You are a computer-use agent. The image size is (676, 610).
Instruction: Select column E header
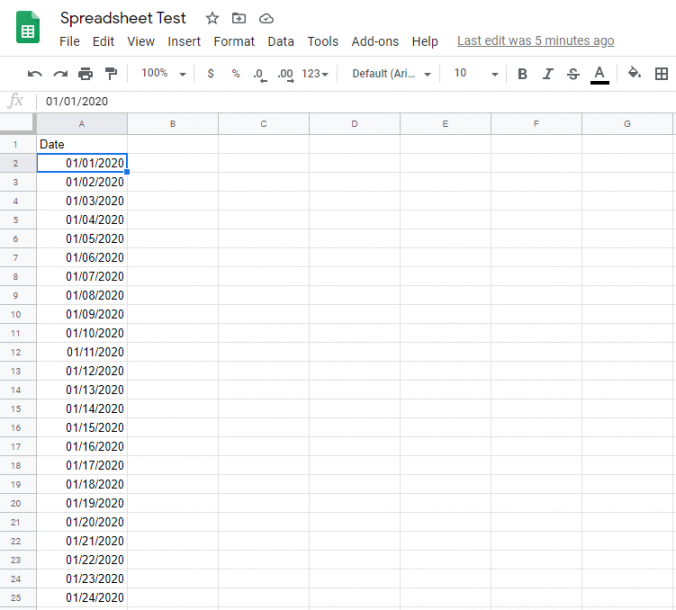pyautogui.click(x=445, y=124)
